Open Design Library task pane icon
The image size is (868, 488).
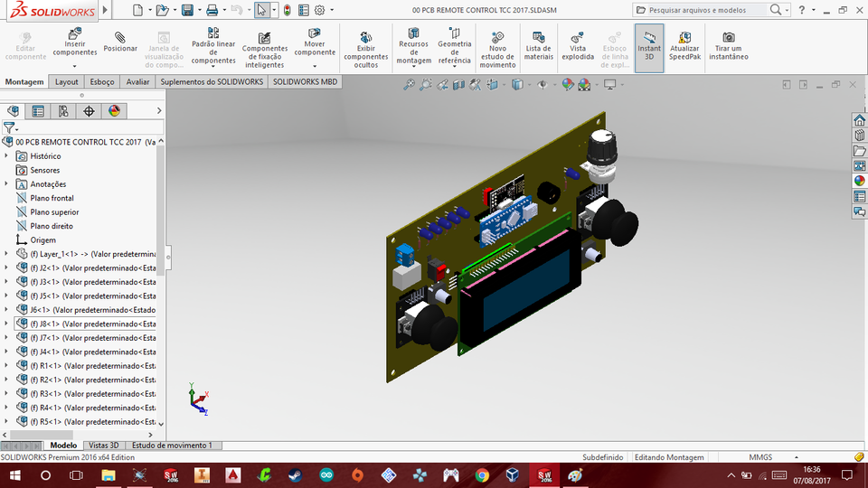click(859, 135)
